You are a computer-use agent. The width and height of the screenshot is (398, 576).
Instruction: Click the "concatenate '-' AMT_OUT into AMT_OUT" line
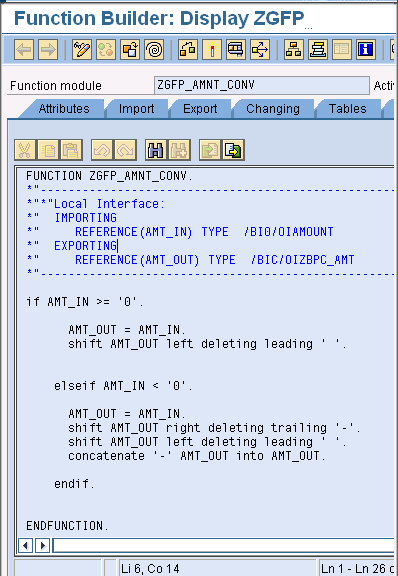[x=197, y=456]
